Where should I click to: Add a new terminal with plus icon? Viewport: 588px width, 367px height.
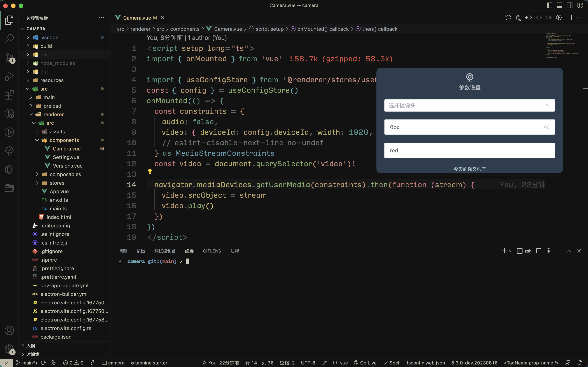504,251
